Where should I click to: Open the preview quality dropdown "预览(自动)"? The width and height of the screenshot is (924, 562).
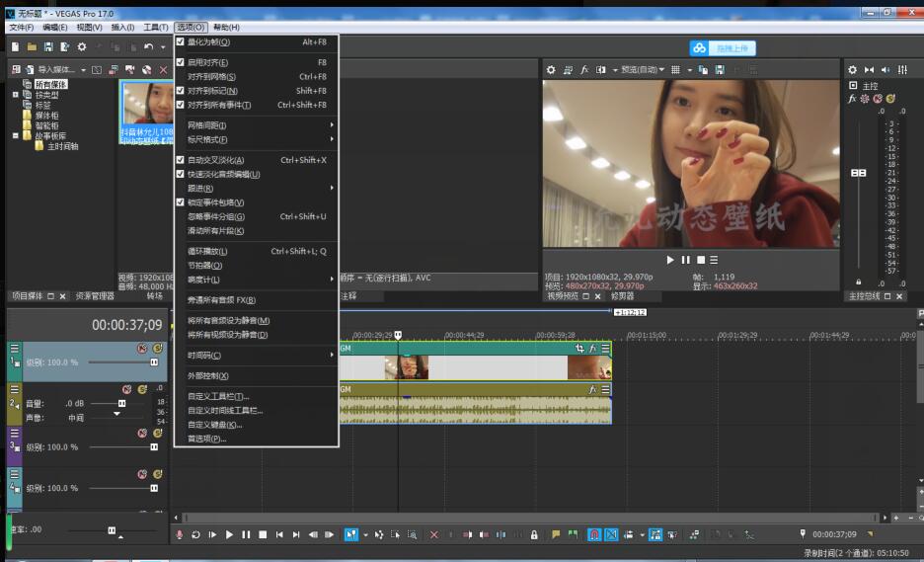[x=643, y=69]
